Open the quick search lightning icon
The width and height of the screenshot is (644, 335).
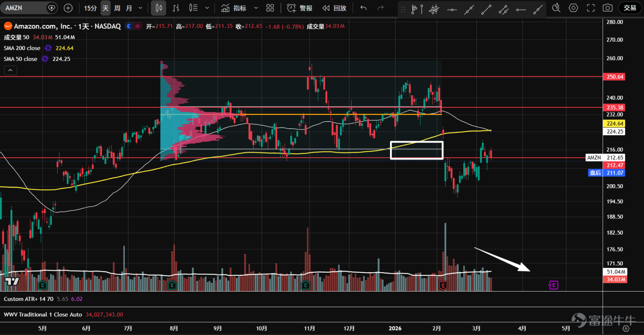pos(556,8)
